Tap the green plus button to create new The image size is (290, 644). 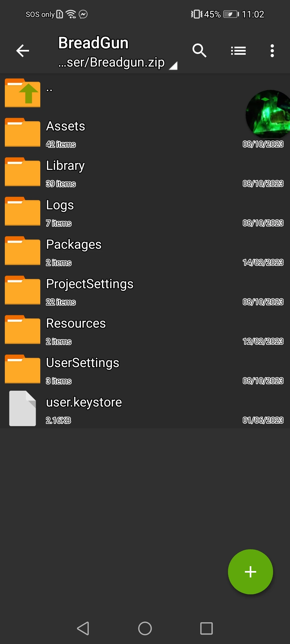click(250, 572)
